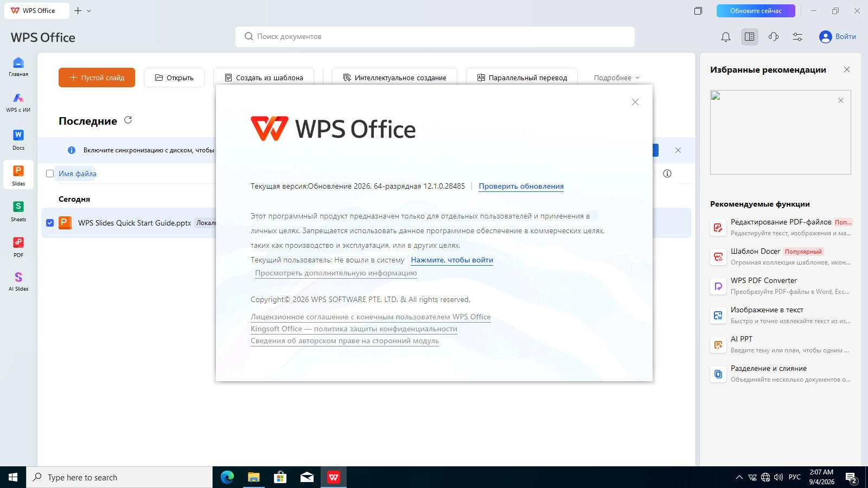The image size is (868, 488).
Task: Click the Проверить обновления link
Action: click(521, 186)
